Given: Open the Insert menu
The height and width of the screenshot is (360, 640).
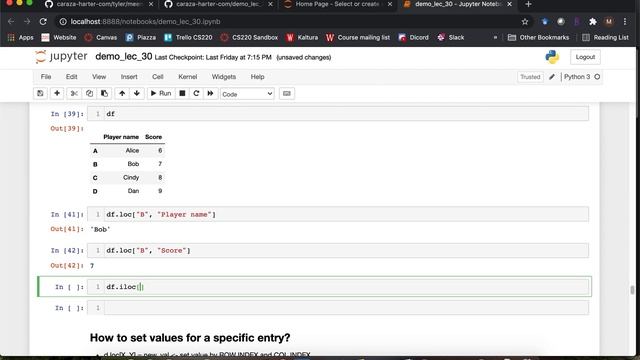Looking at the screenshot, I should pos(129,77).
